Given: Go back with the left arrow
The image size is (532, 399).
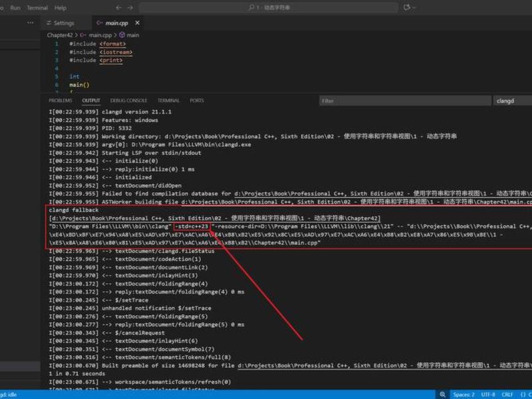Looking at the screenshot, I should (118, 7).
